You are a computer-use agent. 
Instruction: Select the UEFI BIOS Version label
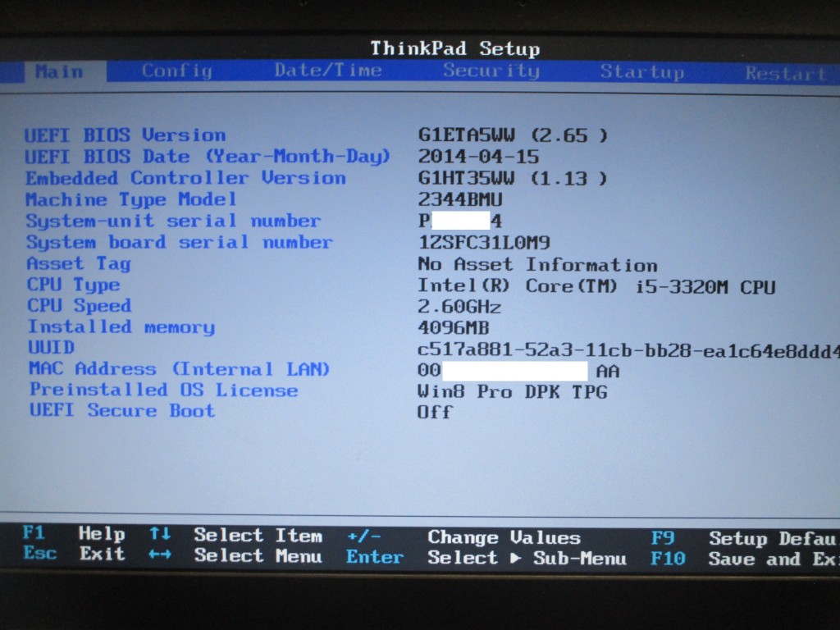126,135
